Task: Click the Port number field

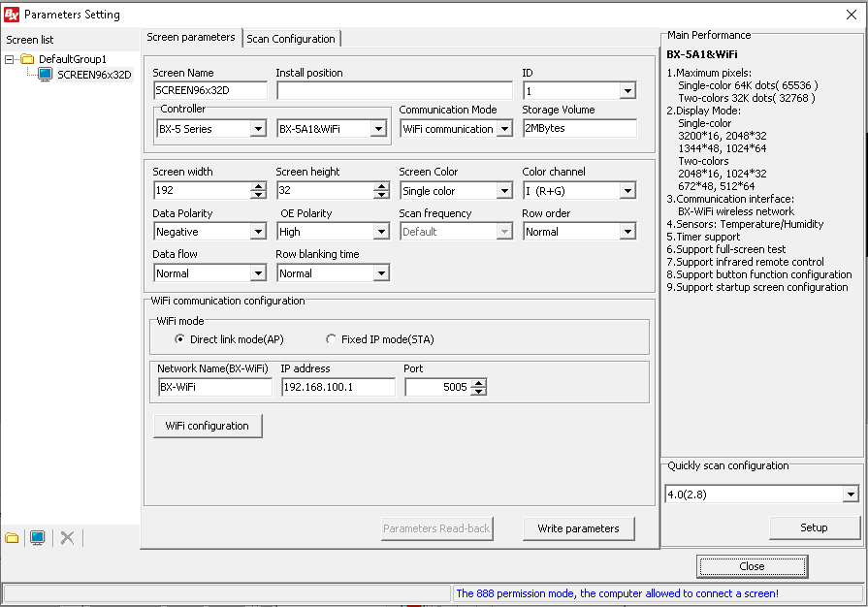Action: tap(438, 387)
